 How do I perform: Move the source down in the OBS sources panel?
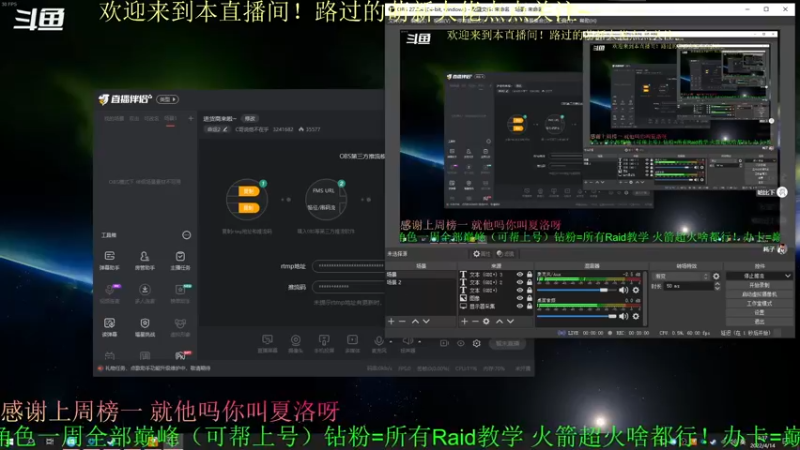click(510, 321)
